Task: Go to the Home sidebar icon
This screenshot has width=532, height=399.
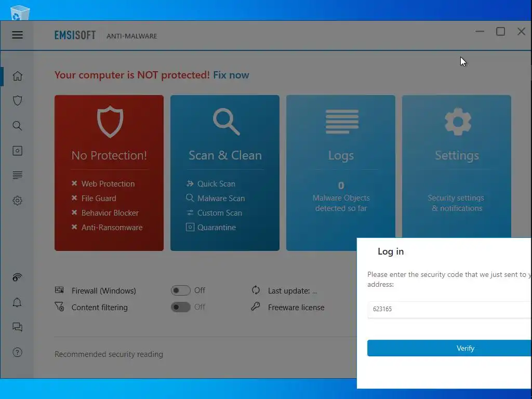Action: 17,76
